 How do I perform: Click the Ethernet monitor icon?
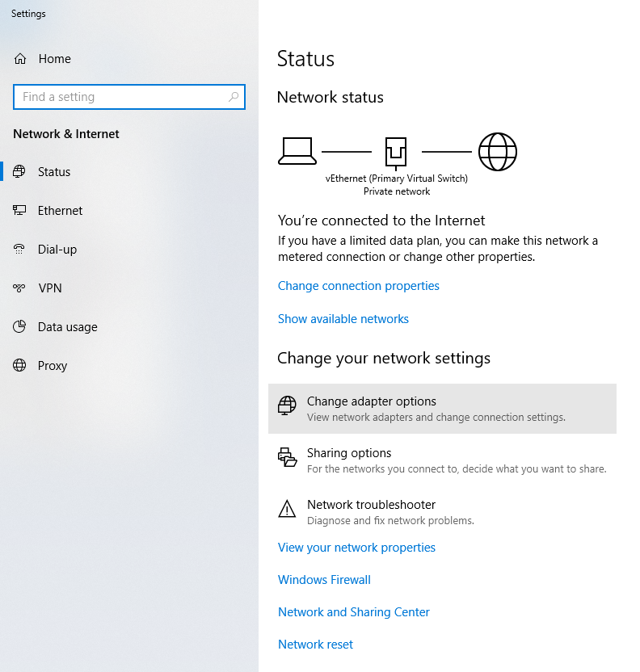(20, 211)
